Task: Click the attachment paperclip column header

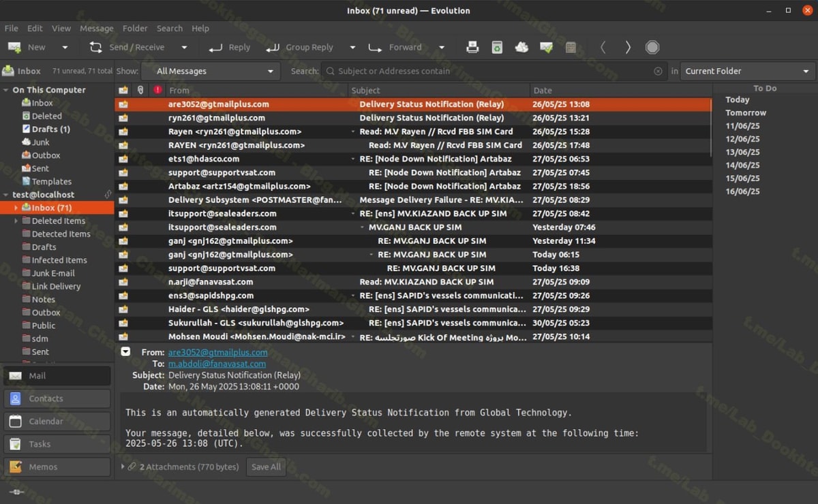Action: [140, 90]
